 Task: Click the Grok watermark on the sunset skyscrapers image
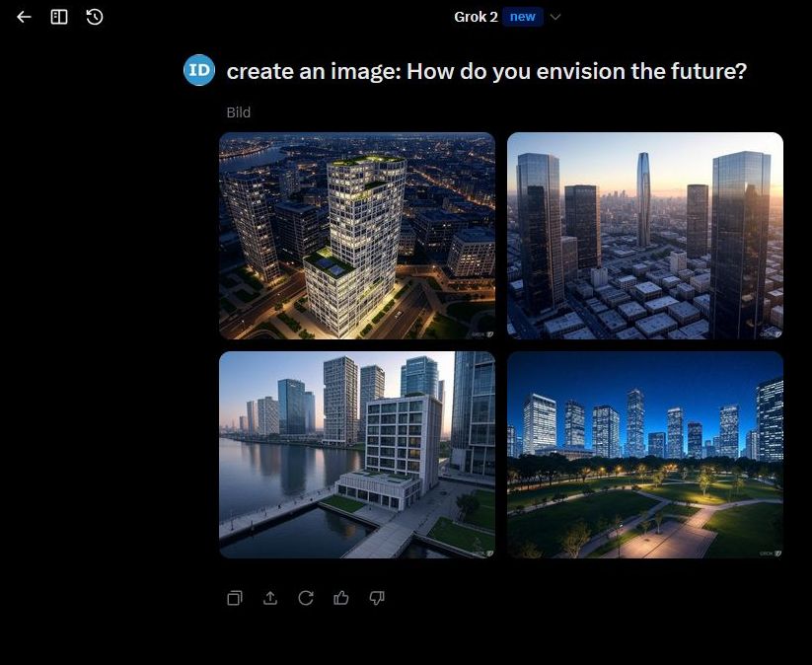tap(770, 333)
